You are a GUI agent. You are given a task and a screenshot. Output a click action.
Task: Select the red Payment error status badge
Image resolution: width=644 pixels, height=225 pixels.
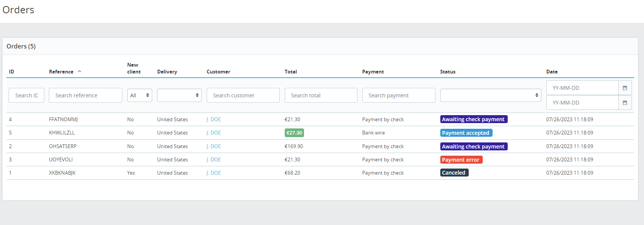[x=461, y=160]
